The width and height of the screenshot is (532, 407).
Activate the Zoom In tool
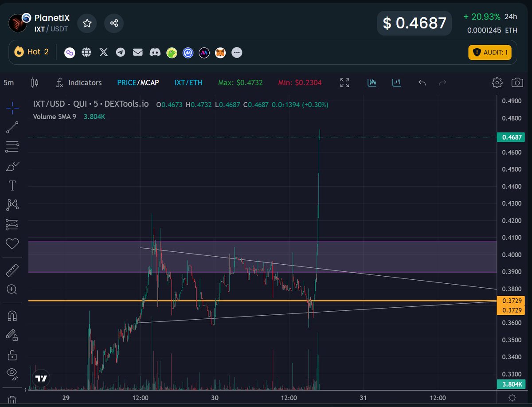12,290
